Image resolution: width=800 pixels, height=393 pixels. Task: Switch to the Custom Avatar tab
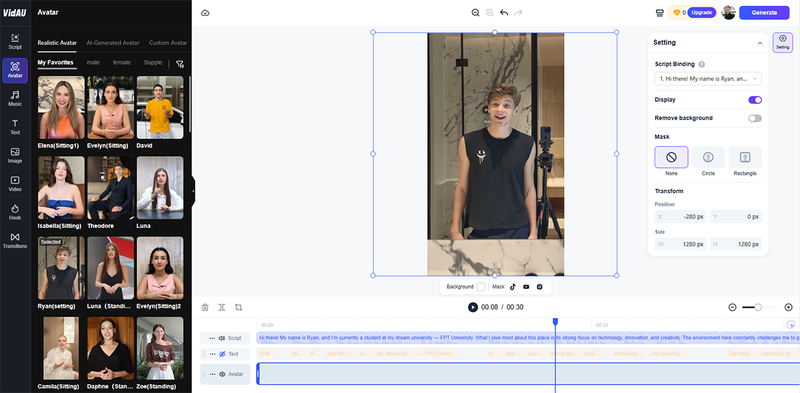tap(168, 43)
